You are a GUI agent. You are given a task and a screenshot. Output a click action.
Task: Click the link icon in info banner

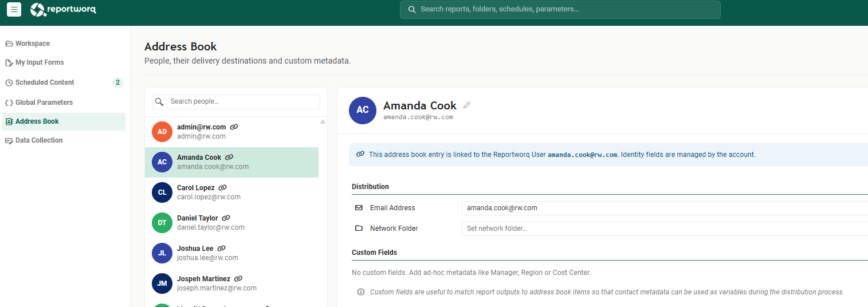[x=360, y=154]
